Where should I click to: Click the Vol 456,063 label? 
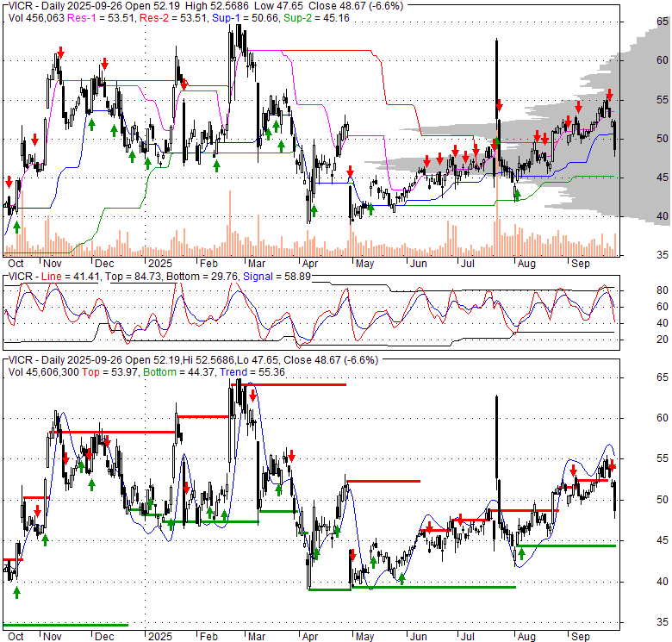click(x=36, y=18)
